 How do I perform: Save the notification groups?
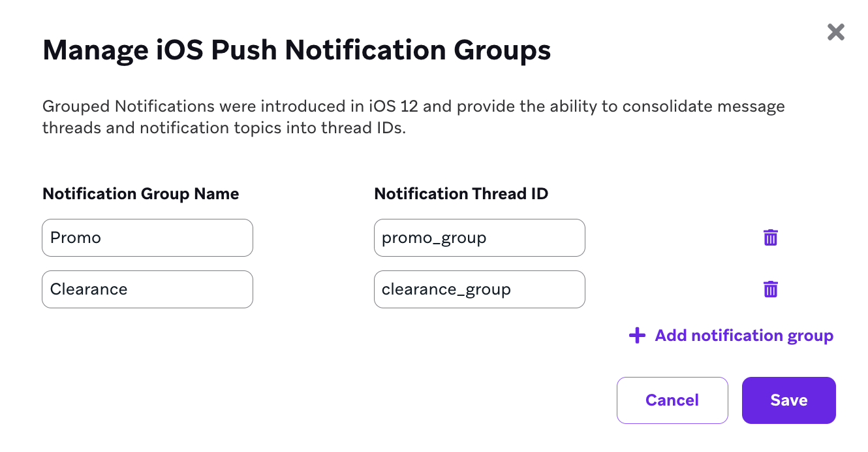click(x=788, y=400)
